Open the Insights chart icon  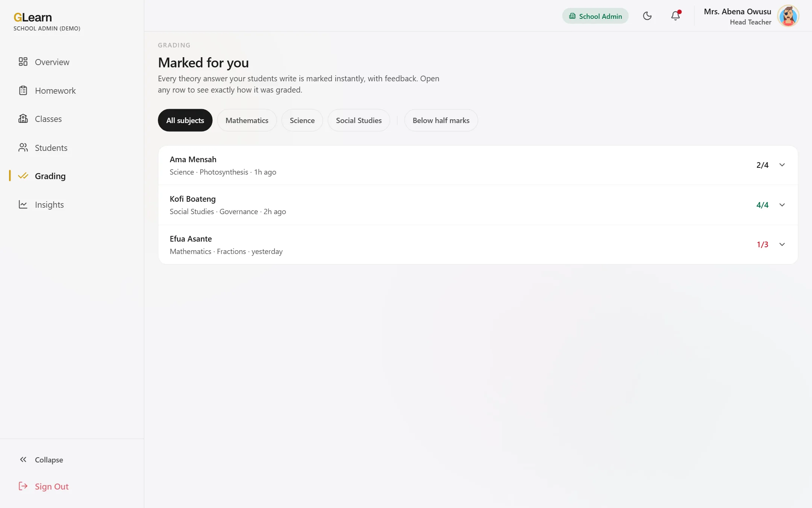pos(23,204)
